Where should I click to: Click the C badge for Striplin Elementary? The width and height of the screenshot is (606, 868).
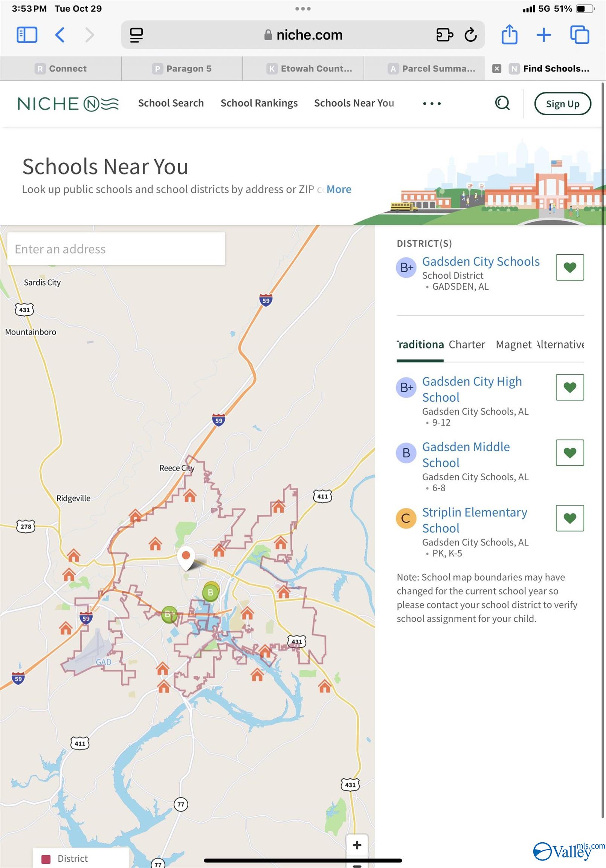(406, 518)
